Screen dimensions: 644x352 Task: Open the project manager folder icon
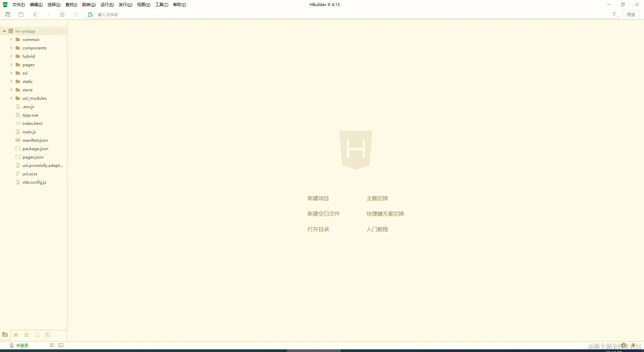[x=5, y=335]
